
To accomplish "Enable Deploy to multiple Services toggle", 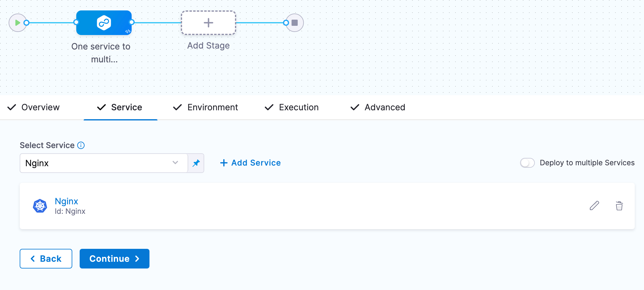I will [x=527, y=163].
